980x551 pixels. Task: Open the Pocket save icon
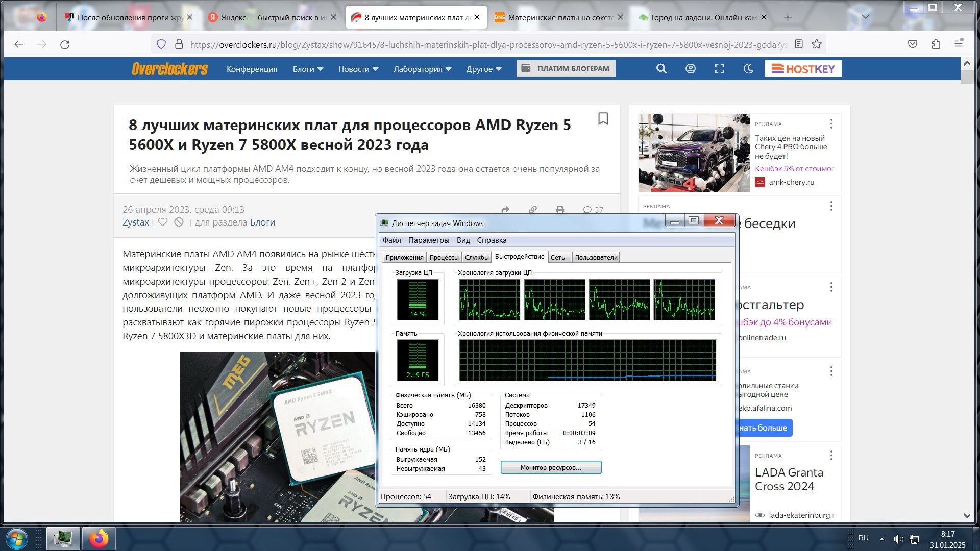(x=913, y=44)
